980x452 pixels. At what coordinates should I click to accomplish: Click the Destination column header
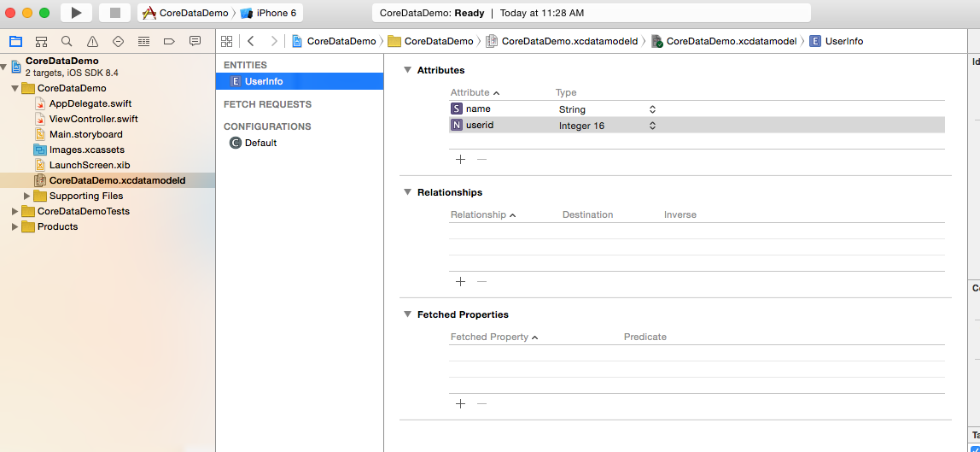[587, 214]
